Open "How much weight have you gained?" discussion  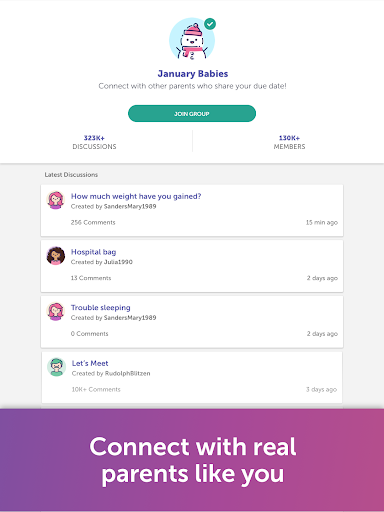136,196
